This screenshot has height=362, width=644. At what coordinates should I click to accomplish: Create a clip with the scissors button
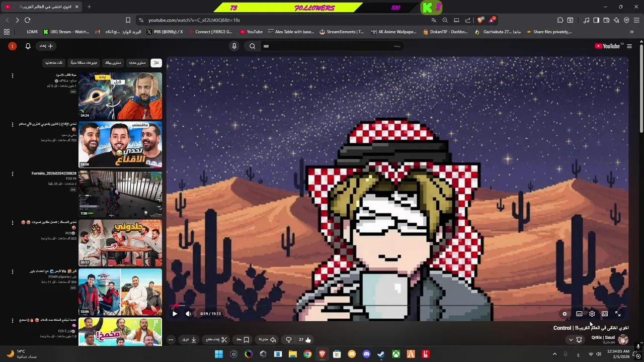click(217, 339)
